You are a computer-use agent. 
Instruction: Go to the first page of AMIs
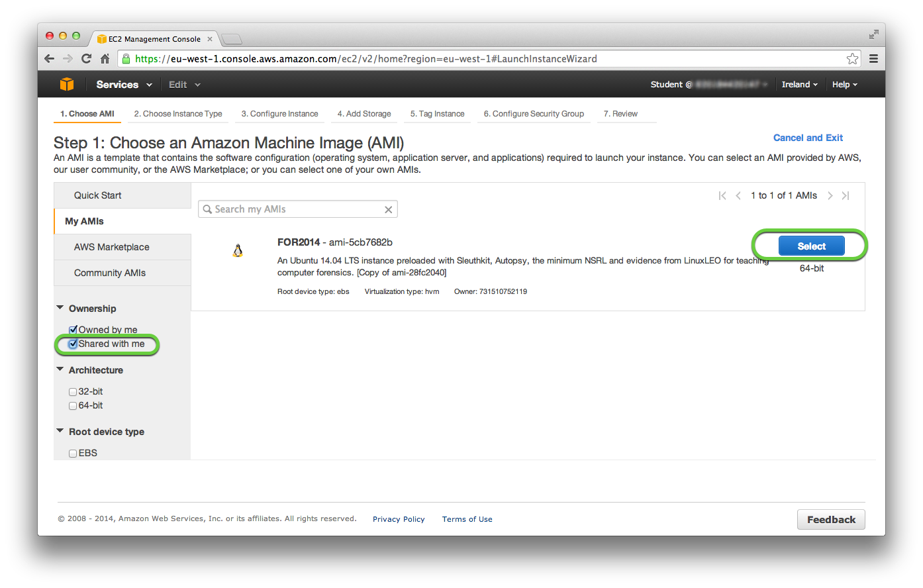coord(722,195)
